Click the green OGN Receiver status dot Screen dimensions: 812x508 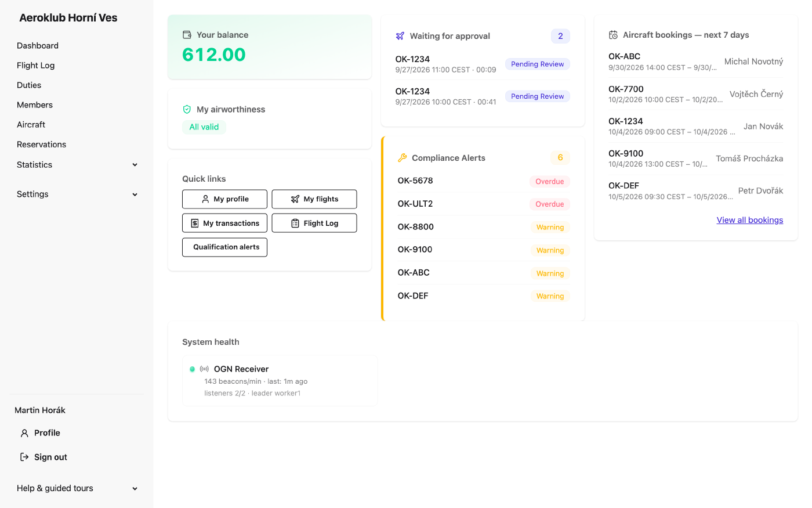pos(193,369)
